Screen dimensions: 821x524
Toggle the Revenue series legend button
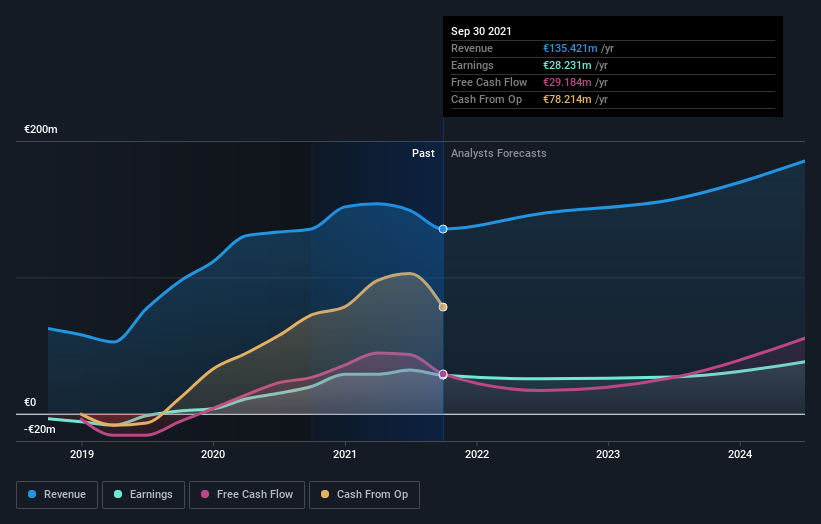click(x=57, y=495)
